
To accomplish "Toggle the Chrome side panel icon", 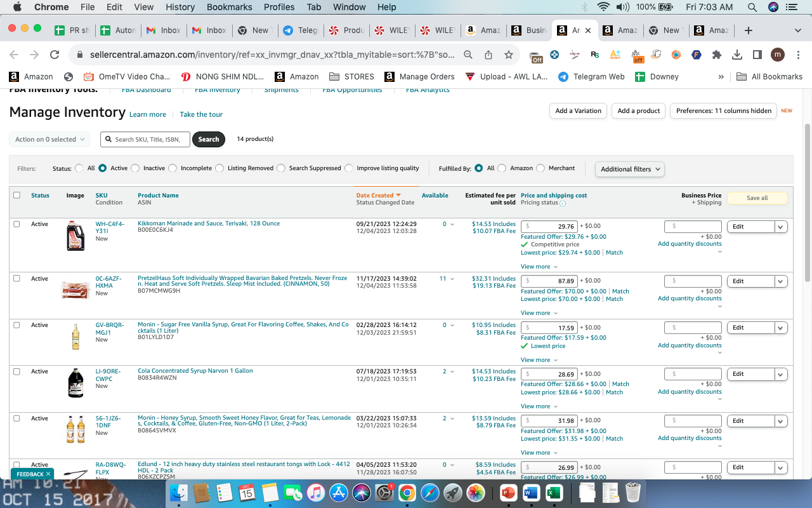I will (757, 55).
